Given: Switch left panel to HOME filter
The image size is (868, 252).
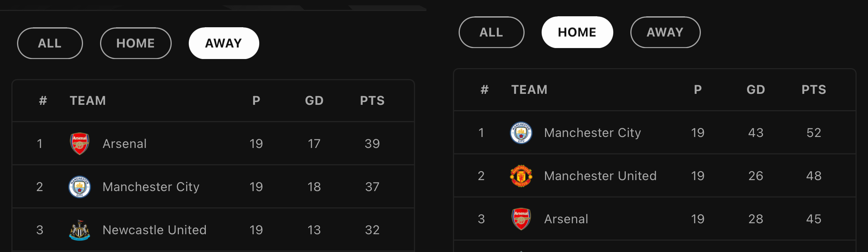Looking at the screenshot, I should (136, 43).
